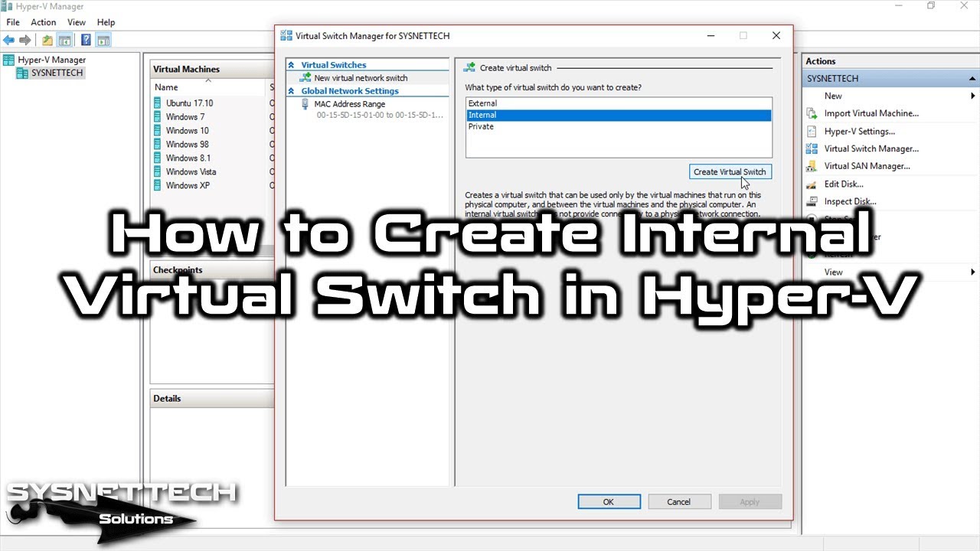The image size is (980, 551).
Task: Click Virtual SAN Manager... action link
Action: [x=867, y=166]
